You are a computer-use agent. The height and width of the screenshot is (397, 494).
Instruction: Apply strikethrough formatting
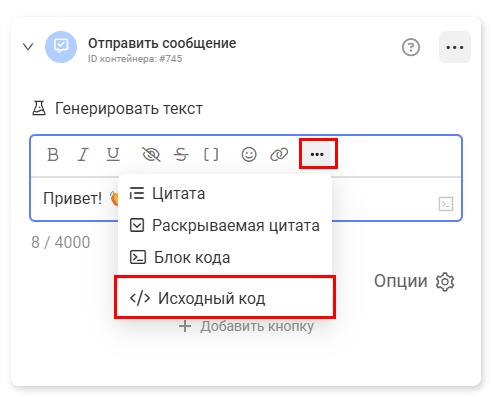[181, 154]
